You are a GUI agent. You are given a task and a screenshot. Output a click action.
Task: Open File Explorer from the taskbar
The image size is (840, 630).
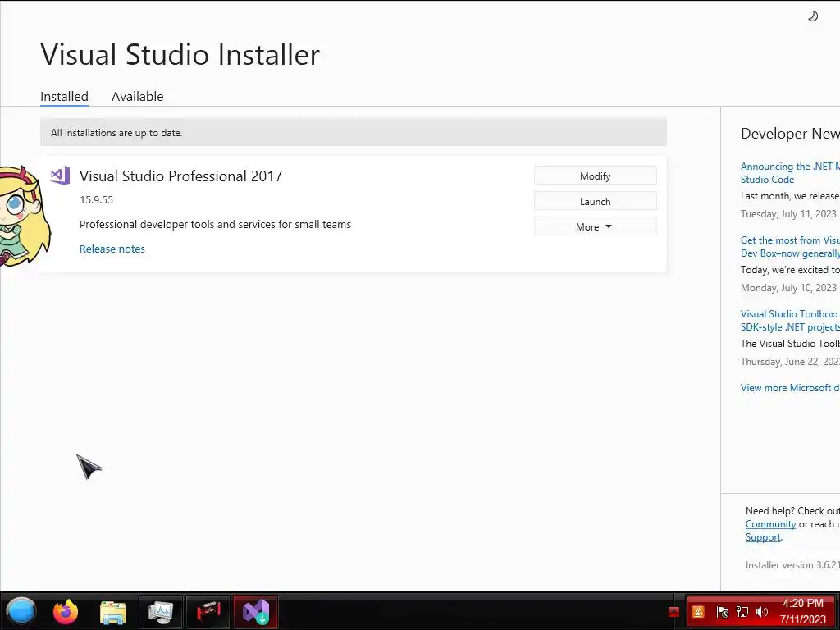[113, 612]
